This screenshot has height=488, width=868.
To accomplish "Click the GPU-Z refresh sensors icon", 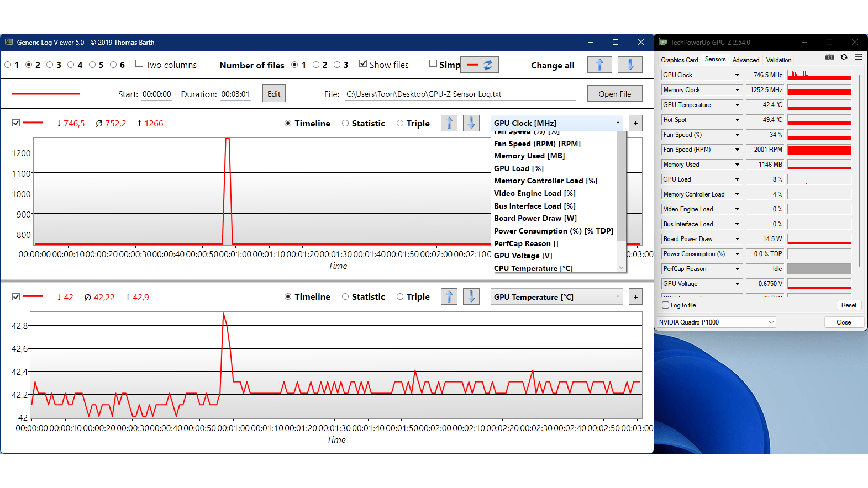I will pyautogui.click(x=844, y=57).
